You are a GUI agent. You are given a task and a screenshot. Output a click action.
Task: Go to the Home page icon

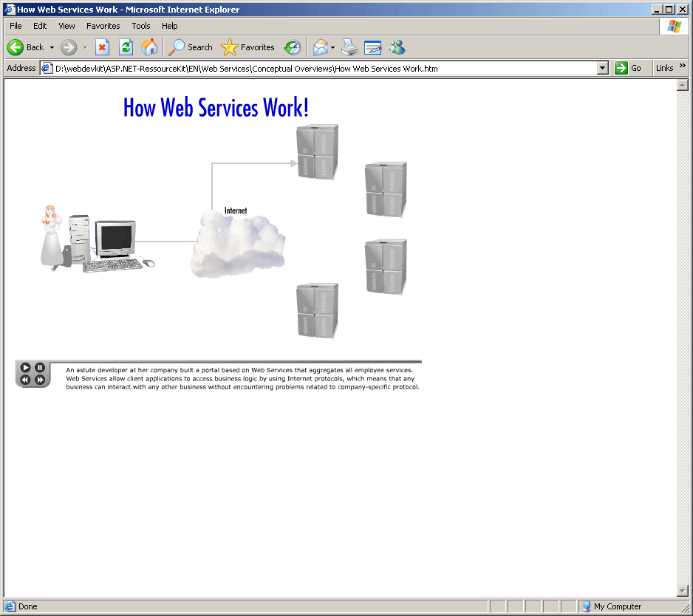[x=149, y=47]
